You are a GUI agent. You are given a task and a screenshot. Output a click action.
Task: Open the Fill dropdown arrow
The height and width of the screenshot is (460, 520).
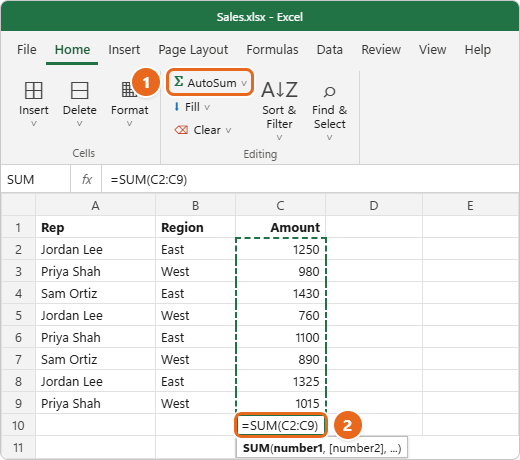(x=207, y=107)
